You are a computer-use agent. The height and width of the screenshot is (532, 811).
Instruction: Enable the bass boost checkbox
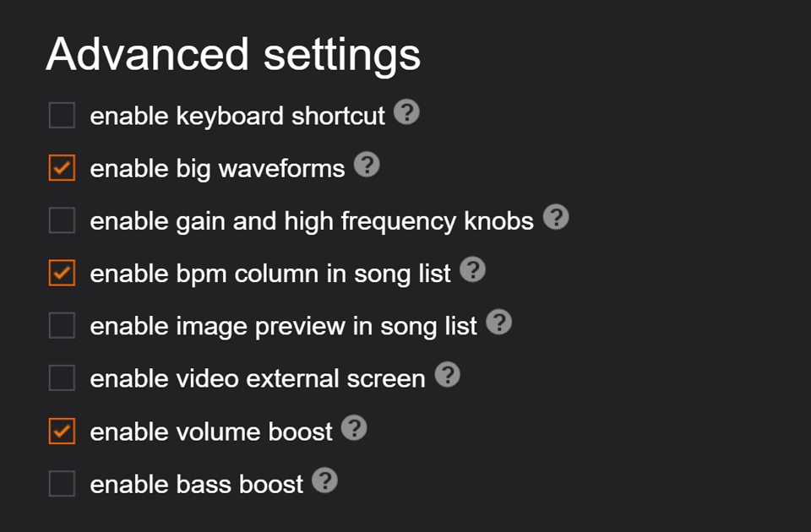(61, 484)
